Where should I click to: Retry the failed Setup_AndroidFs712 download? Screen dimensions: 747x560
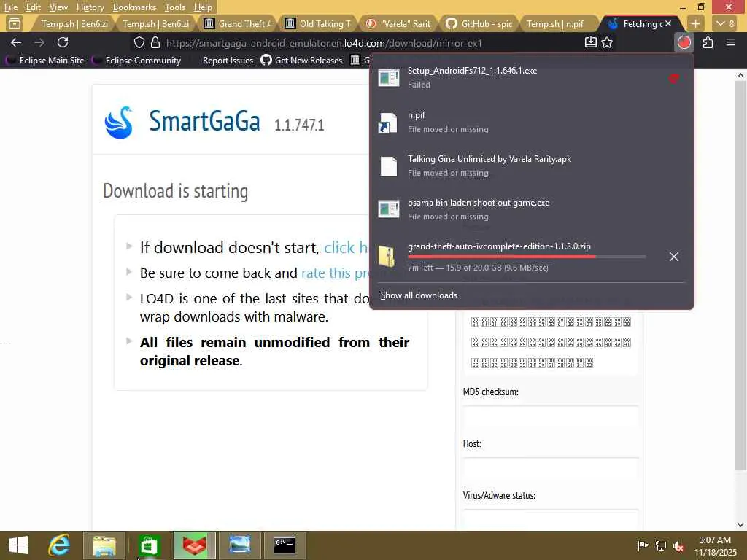click(673, 77)
